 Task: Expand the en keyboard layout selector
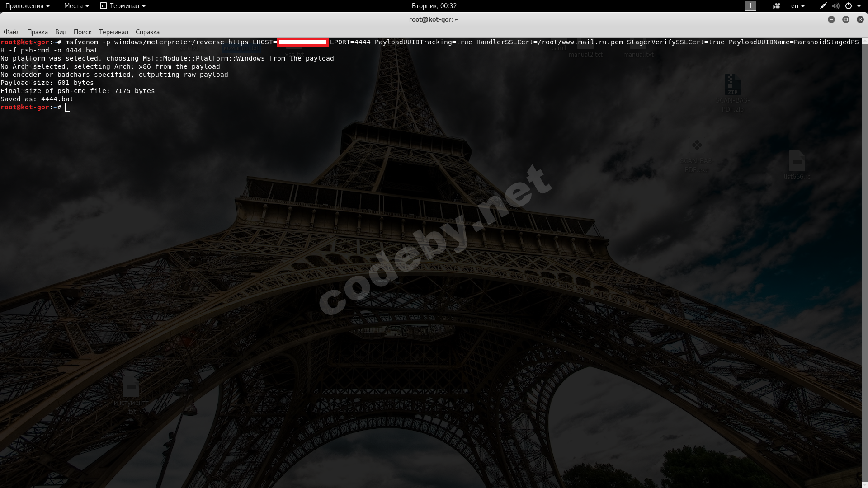pos(797,6)
